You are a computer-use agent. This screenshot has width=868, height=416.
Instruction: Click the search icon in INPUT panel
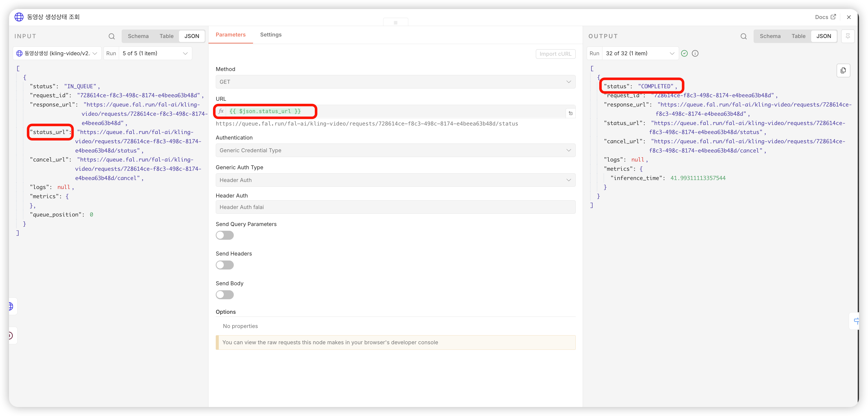pos(112,36)
